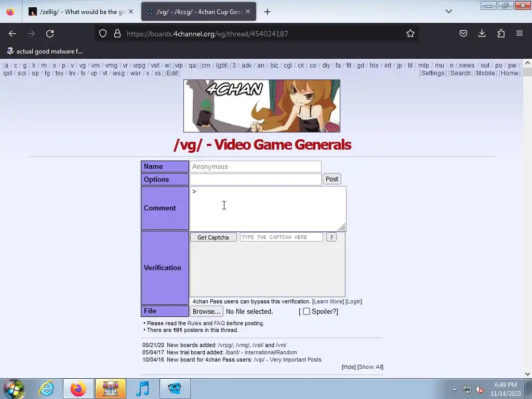Open the news board link

click(467, 65)
